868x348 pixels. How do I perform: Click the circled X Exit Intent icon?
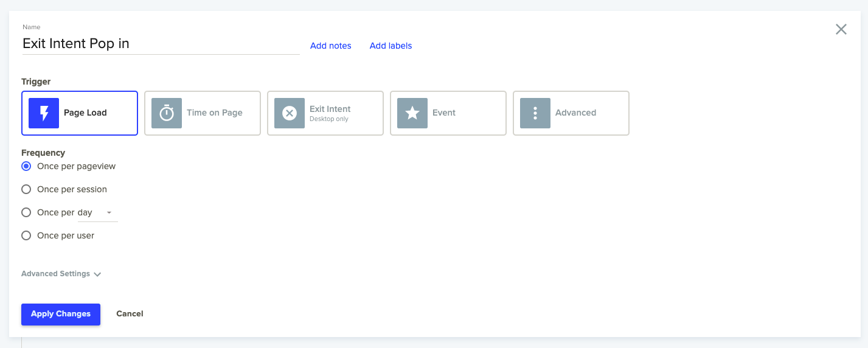click(290, 113)
